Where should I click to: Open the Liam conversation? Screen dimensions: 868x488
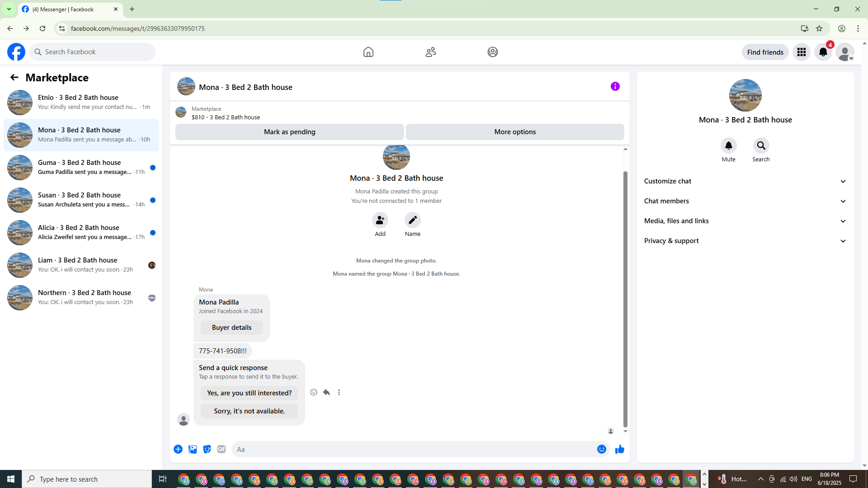[x=81, y=265]
